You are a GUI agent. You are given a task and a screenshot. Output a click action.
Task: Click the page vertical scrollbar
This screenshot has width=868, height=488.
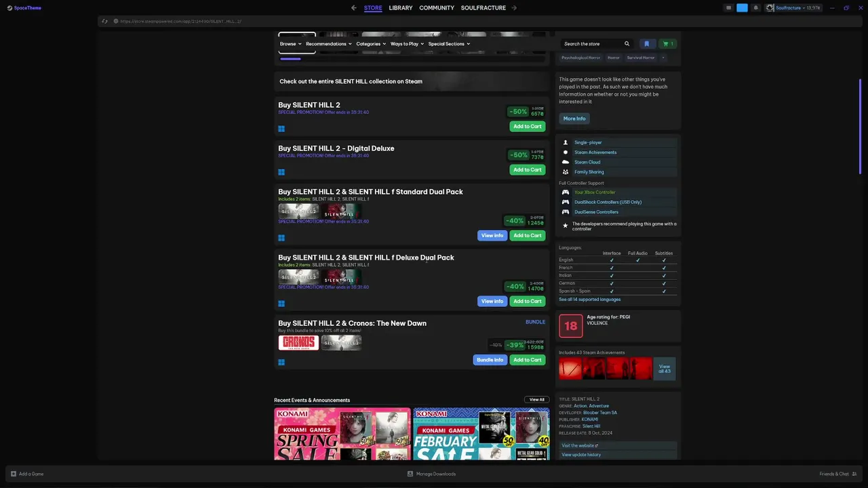pos(861,125)
